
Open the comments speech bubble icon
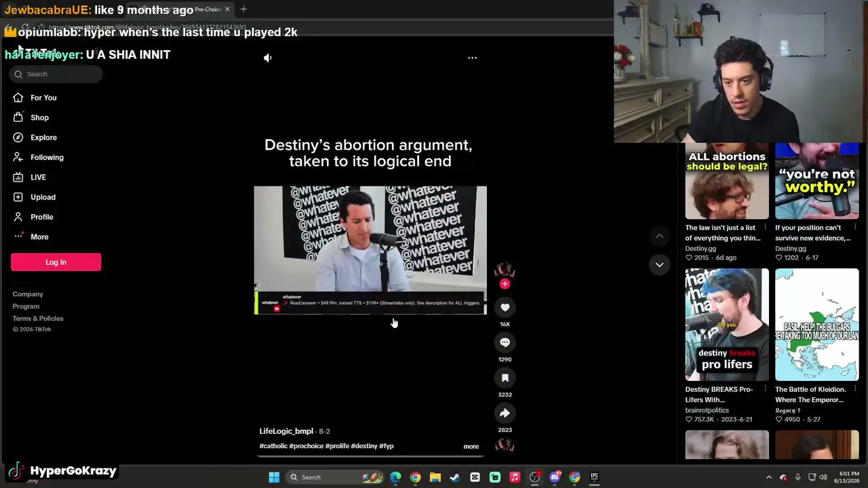(x=505, y=343)
